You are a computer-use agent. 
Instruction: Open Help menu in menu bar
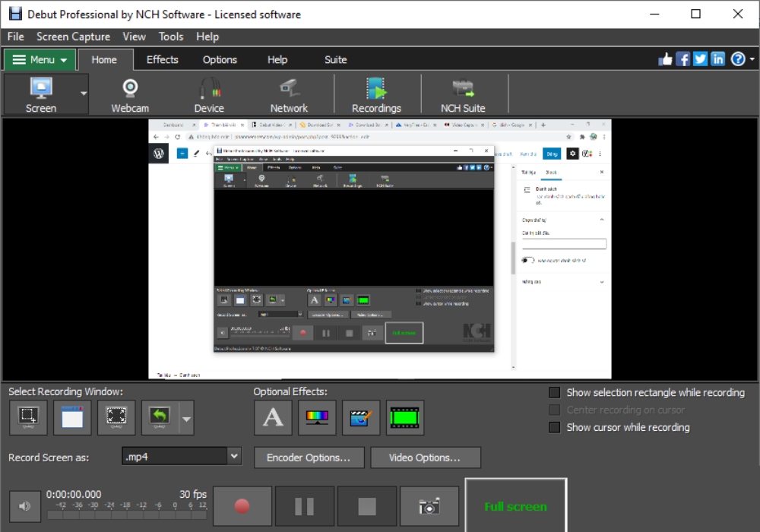point(207,36)
